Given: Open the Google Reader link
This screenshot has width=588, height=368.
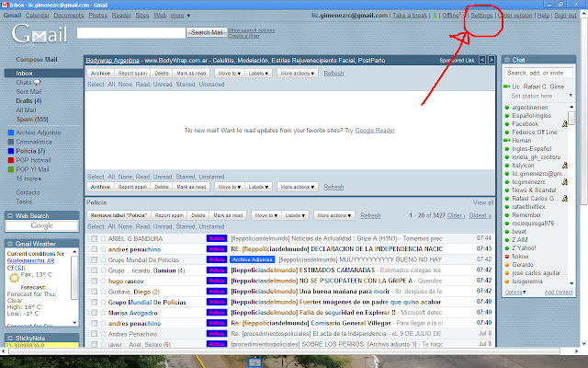Looking at the screenshot, I should click(x=375, y=131).
